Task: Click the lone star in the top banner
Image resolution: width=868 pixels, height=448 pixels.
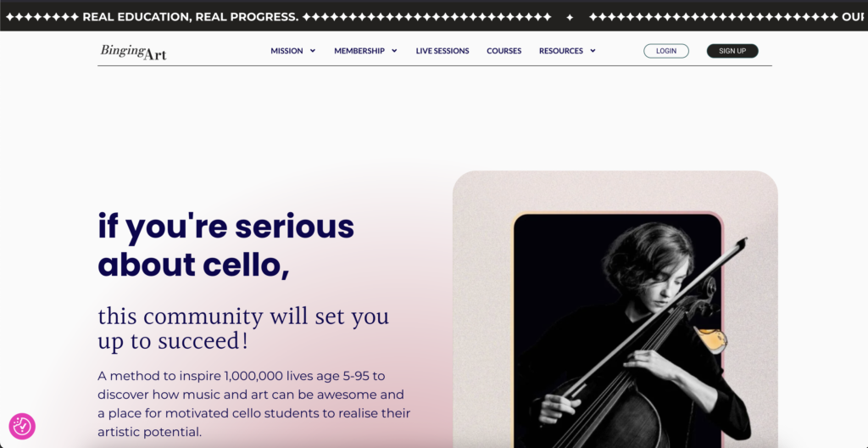Action: pos(570,17)
